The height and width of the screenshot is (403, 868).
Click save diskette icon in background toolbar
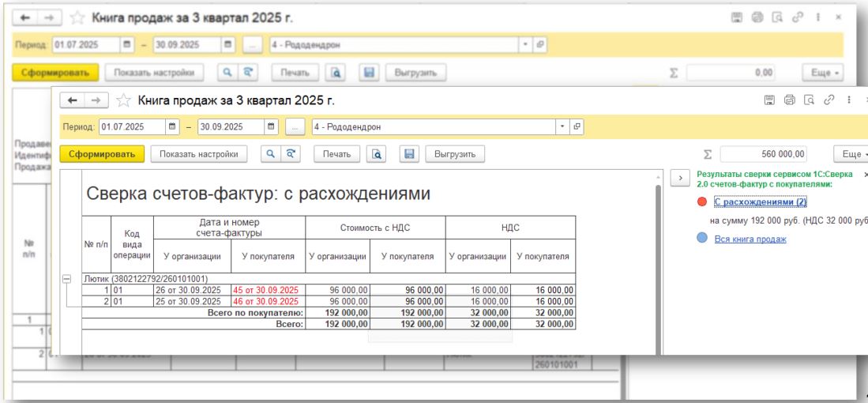pos(369,73)
